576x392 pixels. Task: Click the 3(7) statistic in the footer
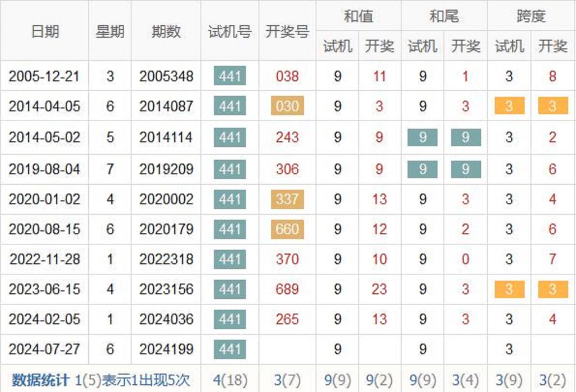click(287, 380)
